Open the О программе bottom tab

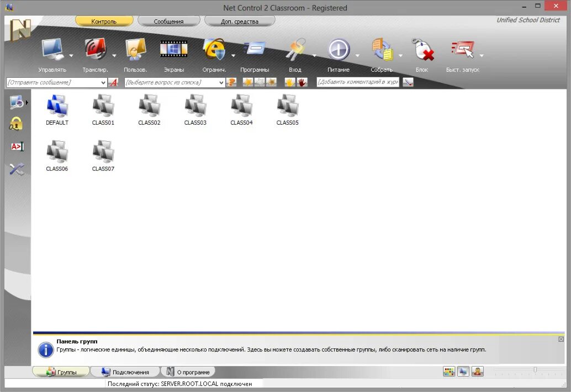coord(188,372)
